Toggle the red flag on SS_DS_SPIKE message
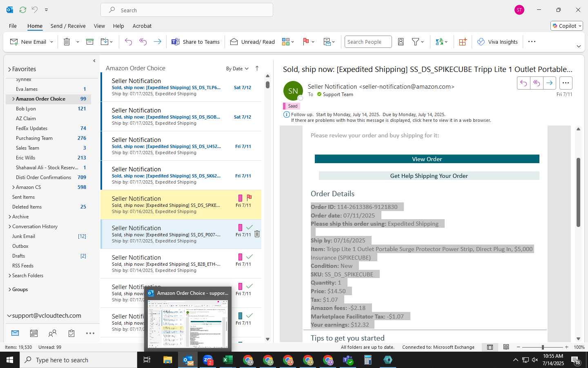This screenshot has height=368, width=588. click(x=249, y=198)
